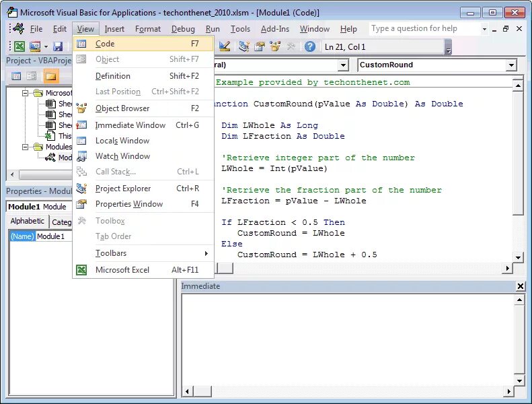Restore the inner code window
Screen dimensions: 532x404
click(x=506, y=29)
